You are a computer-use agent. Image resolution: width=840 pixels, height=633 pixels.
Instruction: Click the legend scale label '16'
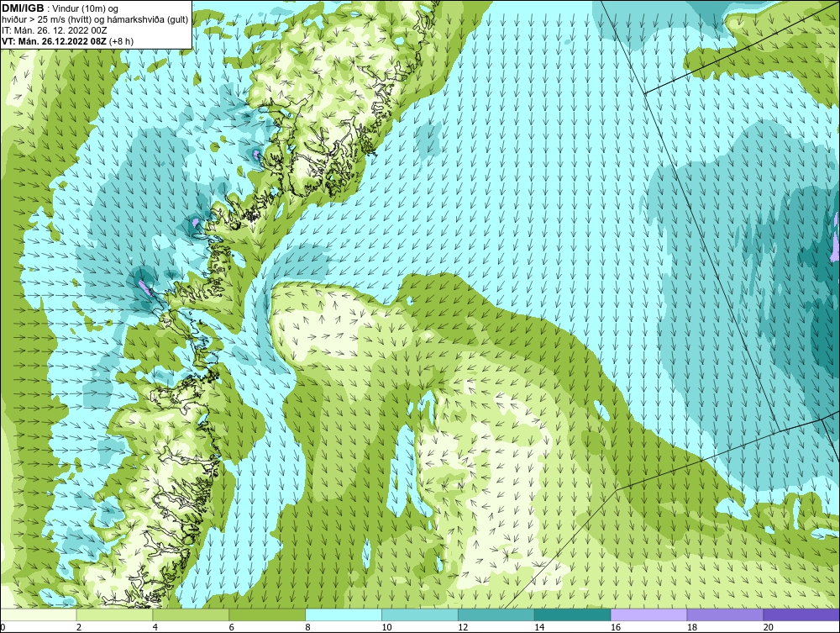click(616, 627)
